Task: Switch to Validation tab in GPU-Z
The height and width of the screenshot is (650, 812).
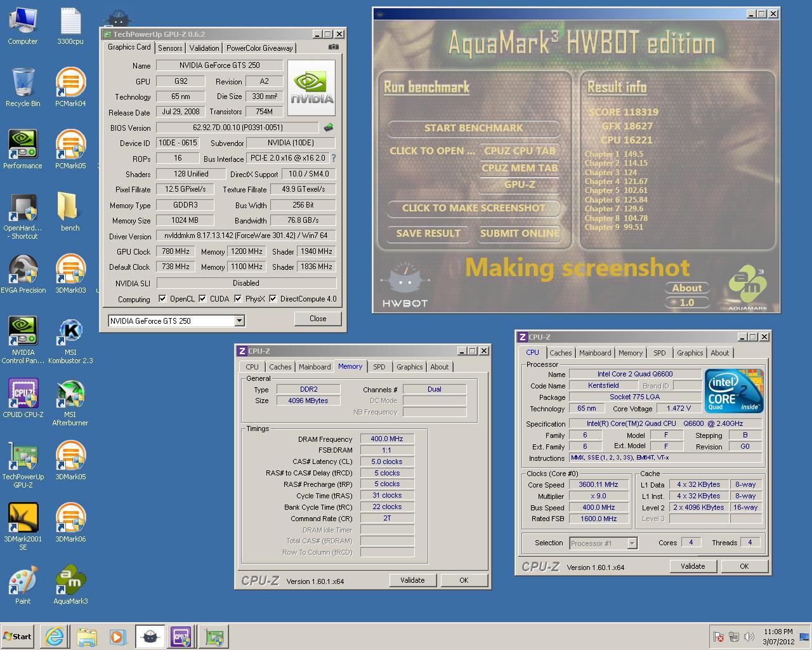Action: [x=204, y=48]
